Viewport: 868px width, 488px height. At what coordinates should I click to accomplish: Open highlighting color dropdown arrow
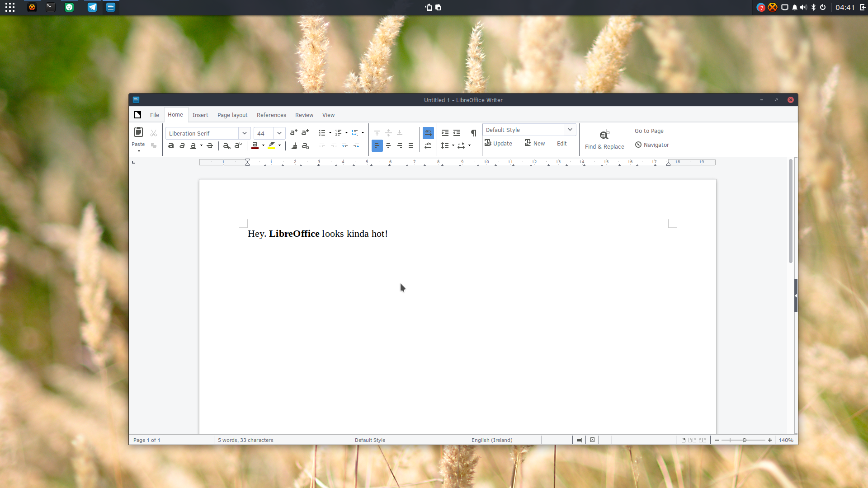tap(279, 145)
